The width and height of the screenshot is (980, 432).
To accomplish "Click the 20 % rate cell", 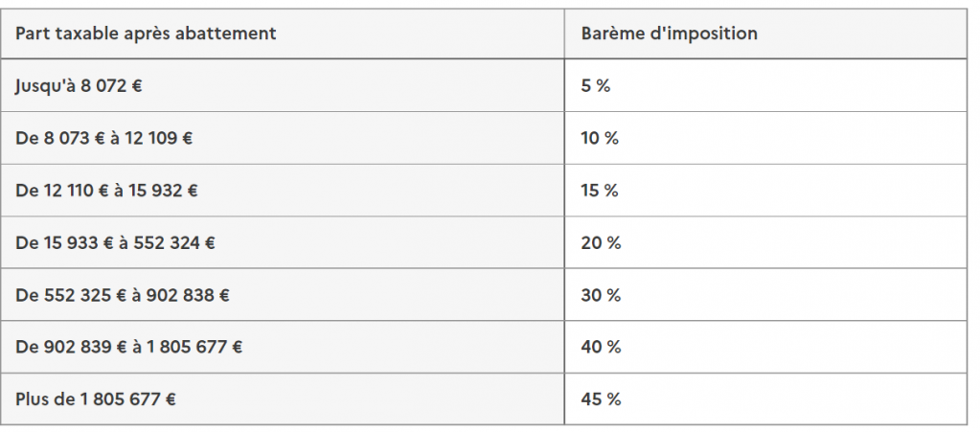I will pyautogui.click(x=765, y=242).
